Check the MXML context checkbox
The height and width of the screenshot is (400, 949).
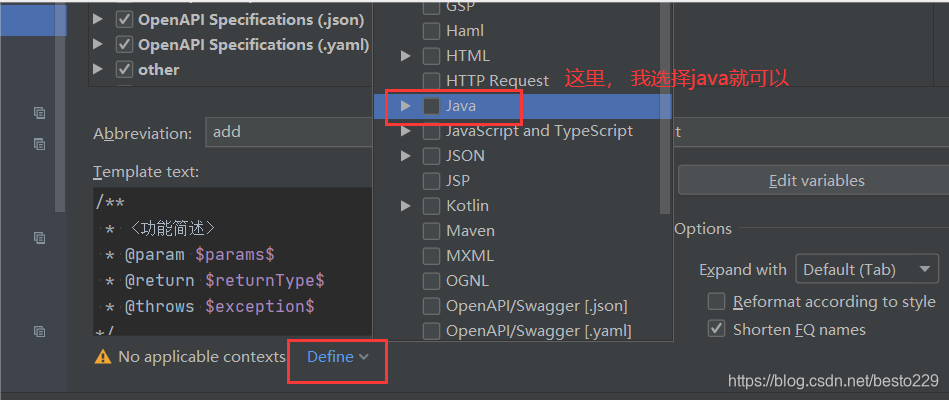pos(431,256)
